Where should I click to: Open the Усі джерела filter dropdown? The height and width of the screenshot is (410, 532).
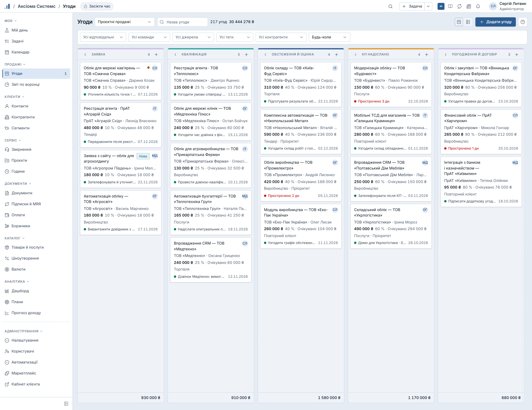[193, 37]
